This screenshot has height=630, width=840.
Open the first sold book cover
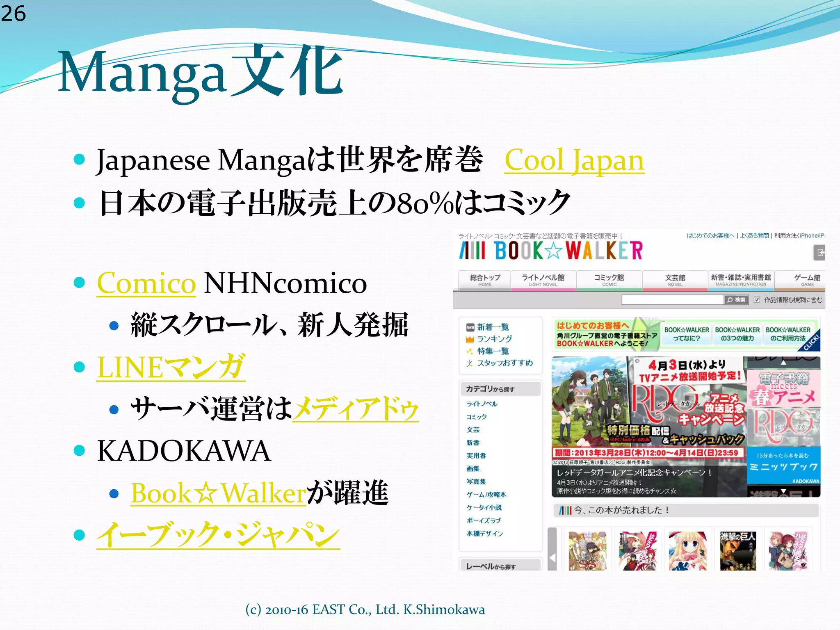coord(587,550)
